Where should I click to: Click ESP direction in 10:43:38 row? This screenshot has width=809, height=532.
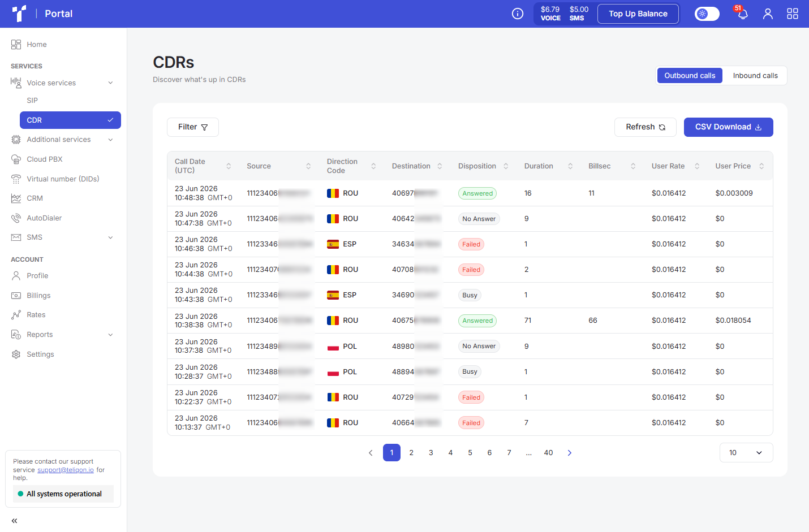342,295
